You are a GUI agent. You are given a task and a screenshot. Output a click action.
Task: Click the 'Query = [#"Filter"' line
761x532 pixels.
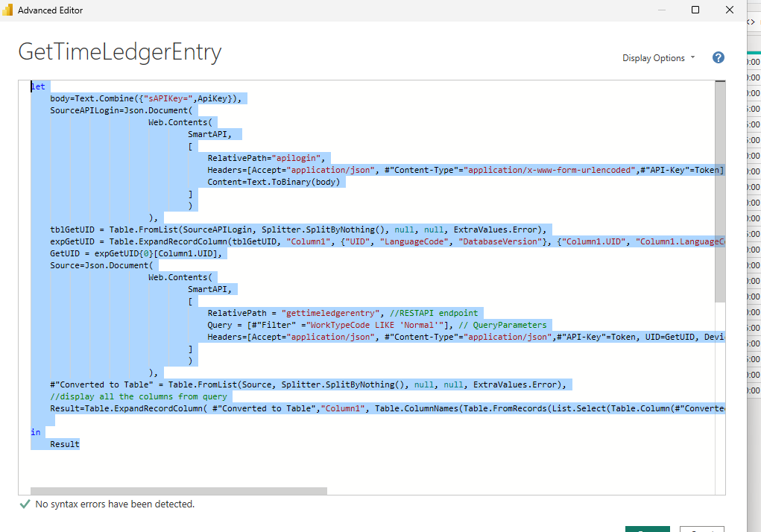point(377,325)
